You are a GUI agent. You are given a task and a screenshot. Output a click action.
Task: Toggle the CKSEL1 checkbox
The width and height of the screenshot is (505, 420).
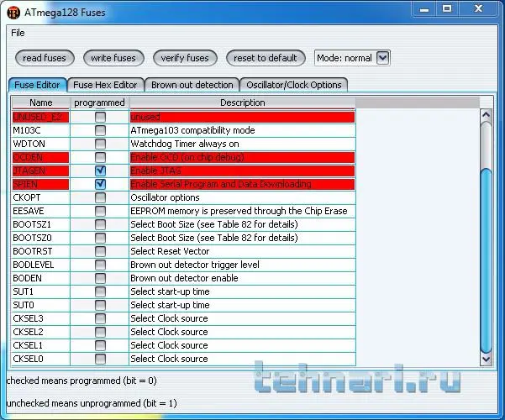100,345
